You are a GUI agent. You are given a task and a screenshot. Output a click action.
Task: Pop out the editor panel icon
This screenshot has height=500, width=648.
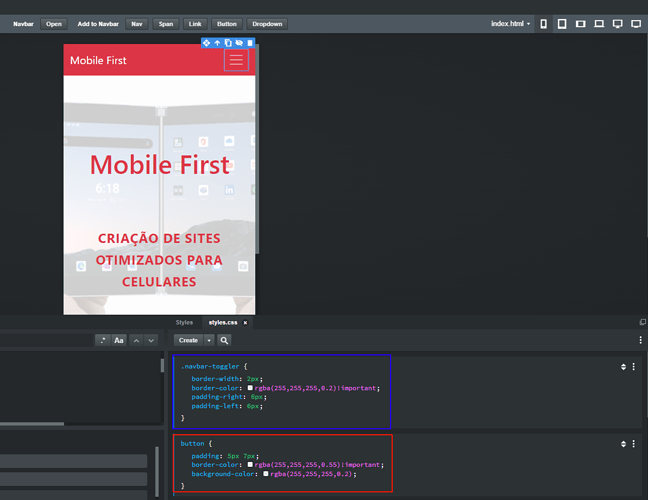pyautogui.click(x=643, y=322)
